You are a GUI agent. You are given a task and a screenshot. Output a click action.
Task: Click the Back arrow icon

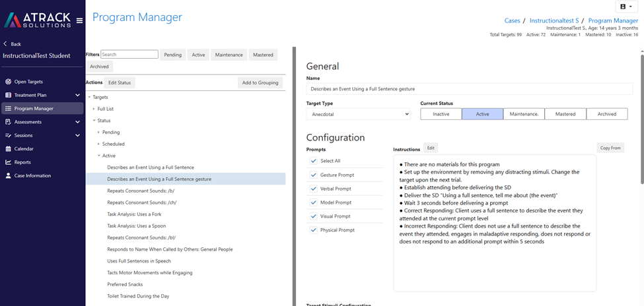[5, 44]
